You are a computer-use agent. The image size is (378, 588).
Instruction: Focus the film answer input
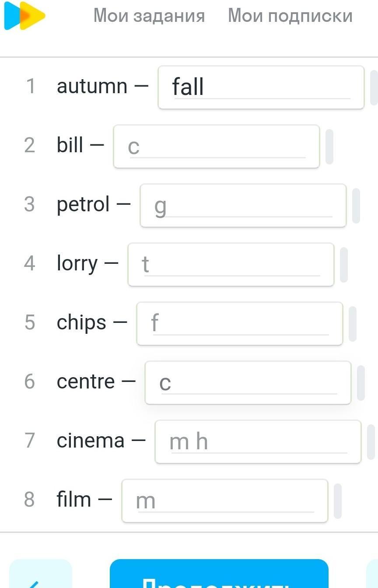click(x=224, y=501)
